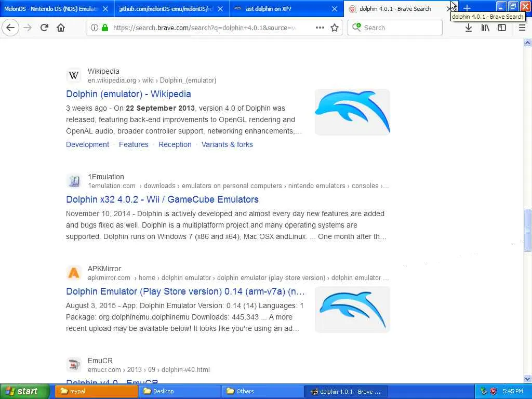
Task: Open Dolphin (emulator) - Wikipedia result
Action: point(128,94)
